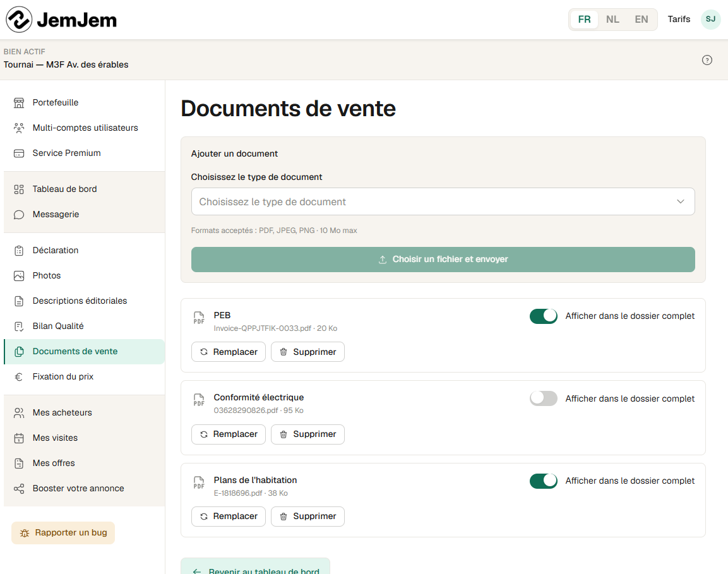Open Tarifs link in header
Image resolution: width=728 pixels, height=574 pixels.
click(679, 20)
